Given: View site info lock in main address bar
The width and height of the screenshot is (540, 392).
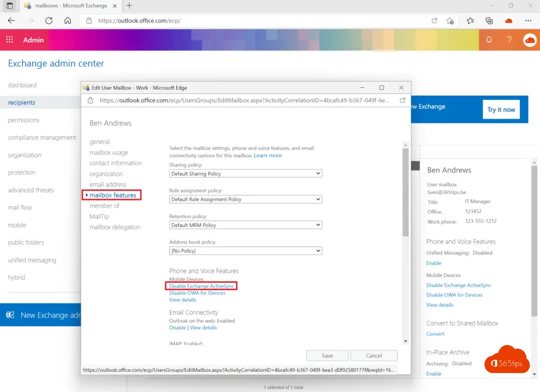Looking at the screenshot, I should click(89, 21).
